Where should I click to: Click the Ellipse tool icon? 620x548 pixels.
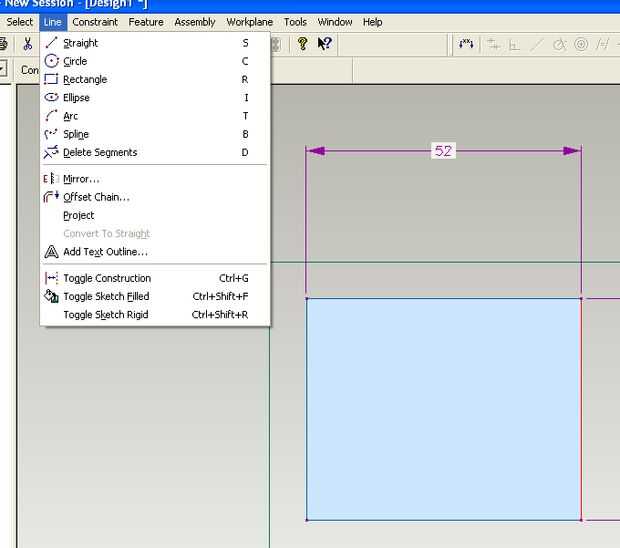click(51, 97)
